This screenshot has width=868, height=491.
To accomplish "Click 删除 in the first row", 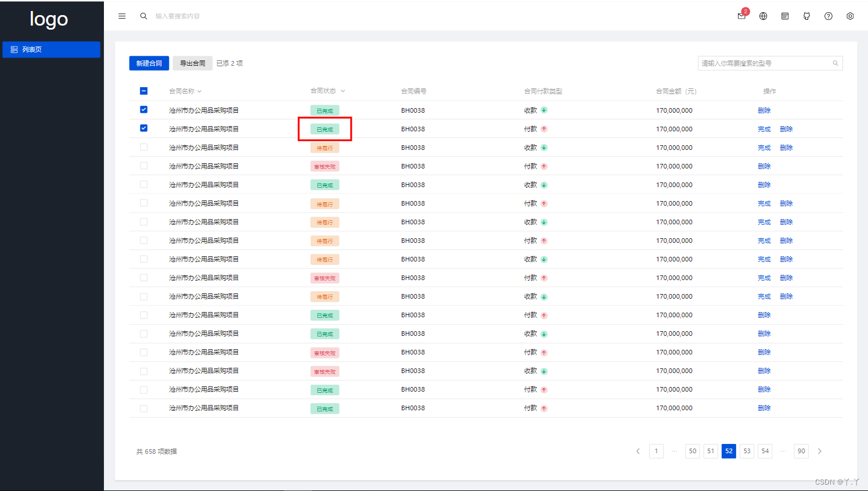I will click(764, 110).
